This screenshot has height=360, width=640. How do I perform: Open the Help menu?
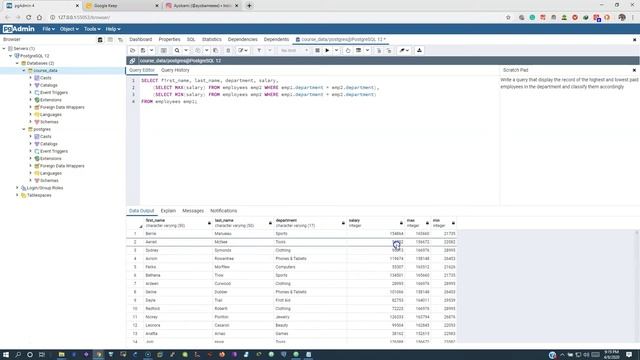[113, 29]
